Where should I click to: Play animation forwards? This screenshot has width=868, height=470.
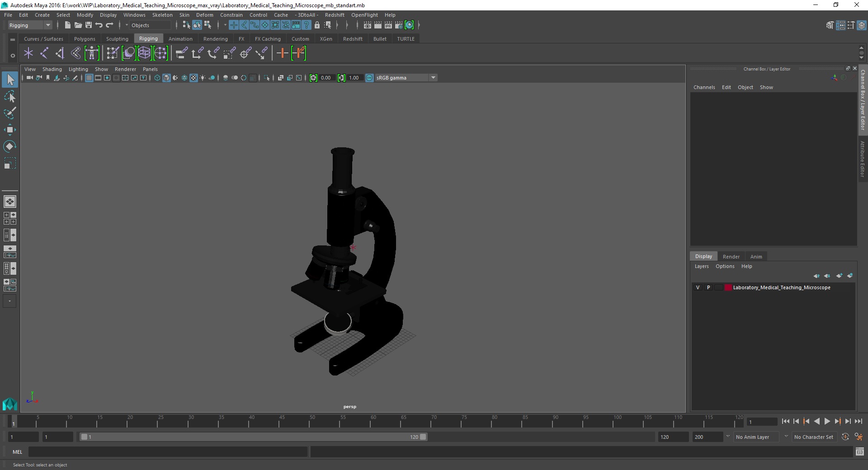(x=827, y=421)
